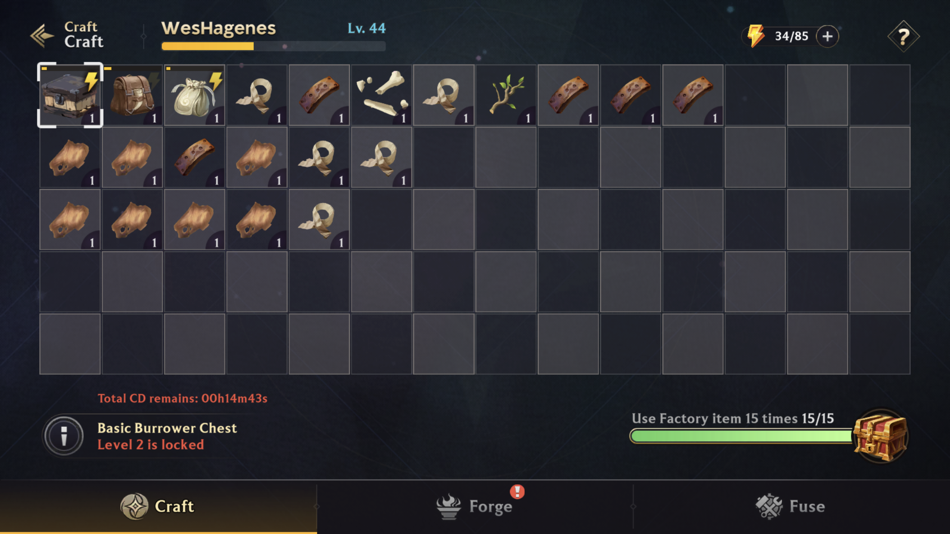The height and width of the screenshot is (534, 950).
Task: Select the bones item in first row
Action: [382, 95]
